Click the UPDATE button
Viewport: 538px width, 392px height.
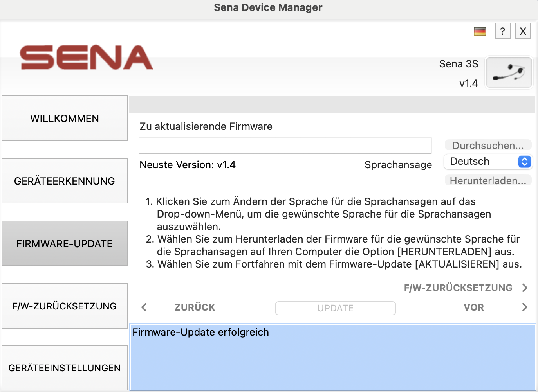(x=335, y=308)
